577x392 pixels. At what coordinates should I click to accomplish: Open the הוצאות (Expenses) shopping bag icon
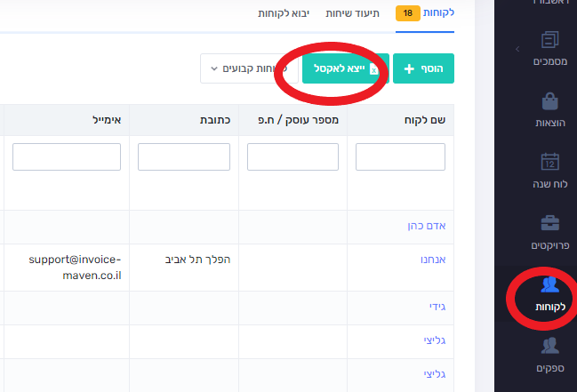point(549,100)
